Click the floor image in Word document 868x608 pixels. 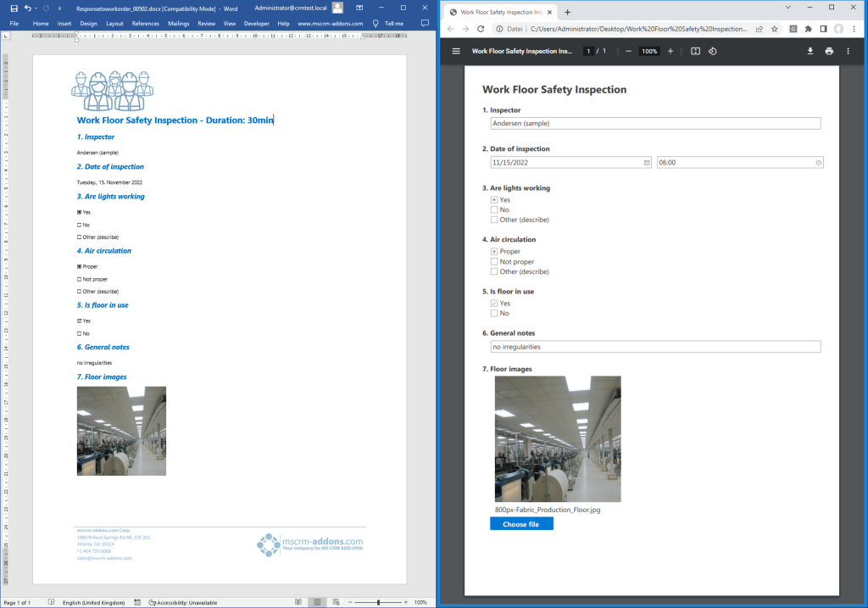pos(121,431)
